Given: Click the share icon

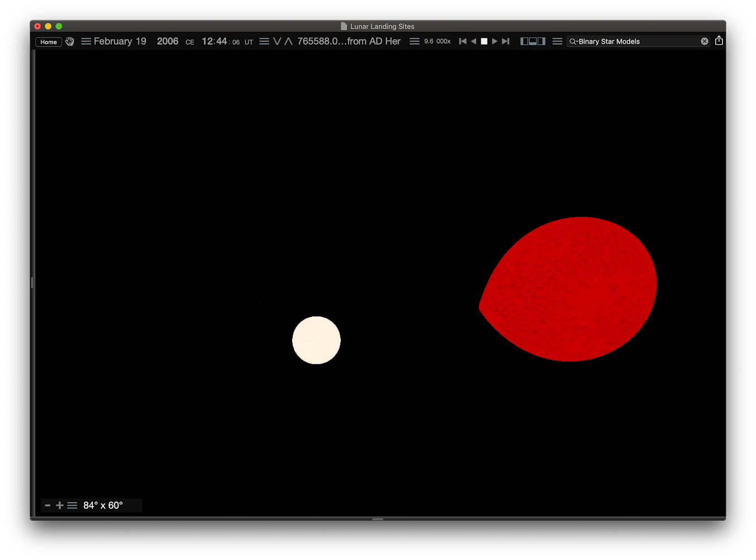Looking at the screenshot, I should tap(719, 40).
